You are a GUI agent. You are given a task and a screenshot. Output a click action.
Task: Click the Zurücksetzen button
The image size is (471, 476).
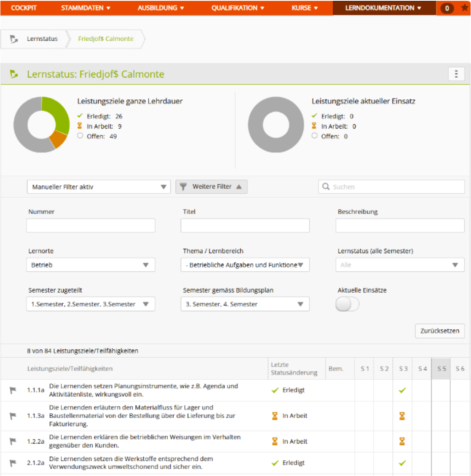point(439,331)
